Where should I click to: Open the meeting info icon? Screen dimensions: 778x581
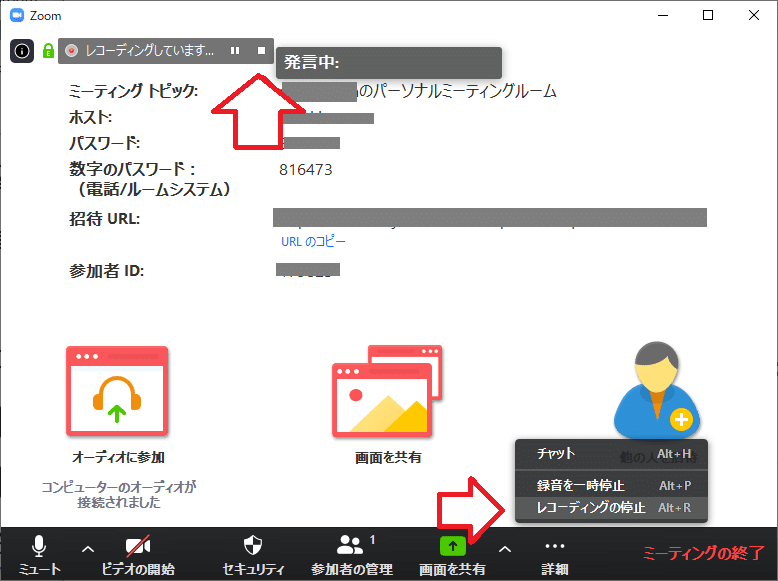point(22,51)
